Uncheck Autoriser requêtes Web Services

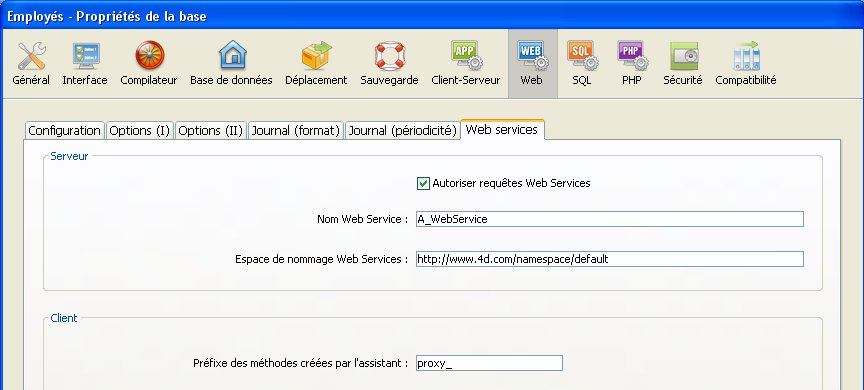(x=423, y=183)
